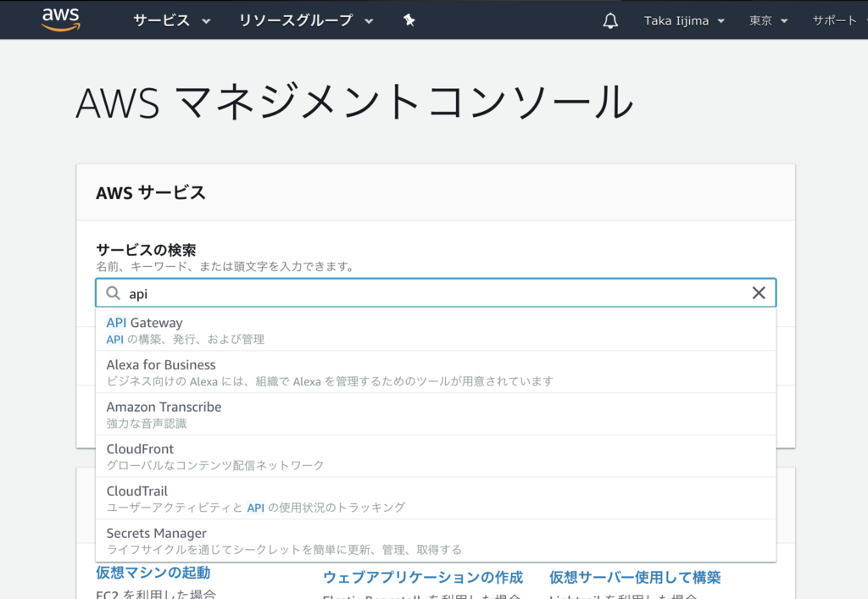
Task: Choose CloudFront from the suggestions
Action: click(x=436, y=457)
